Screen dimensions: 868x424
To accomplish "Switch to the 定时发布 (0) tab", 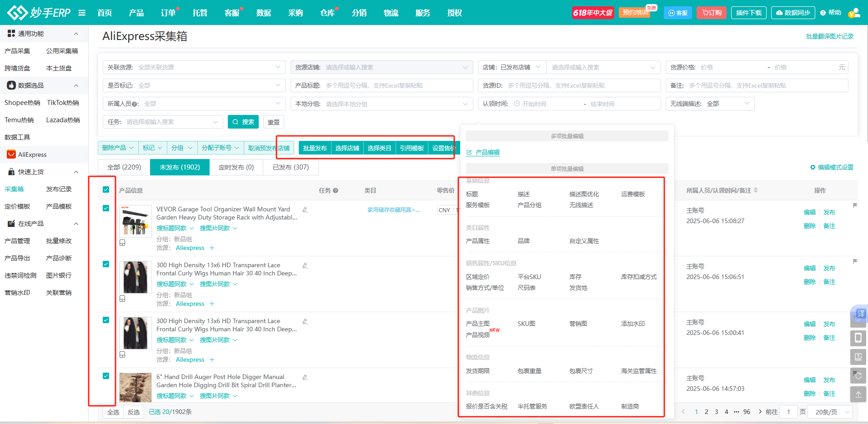I will [236, 167].
